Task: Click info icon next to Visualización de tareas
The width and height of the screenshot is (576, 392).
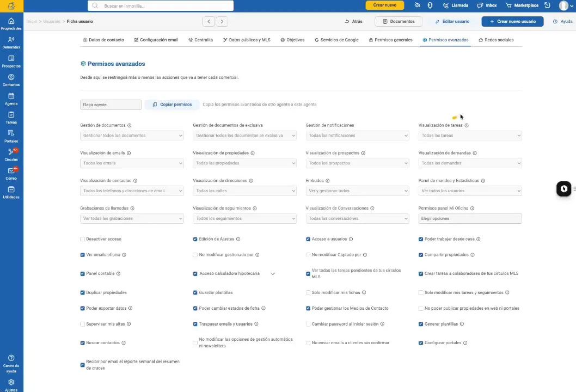Action: point(467,125)
